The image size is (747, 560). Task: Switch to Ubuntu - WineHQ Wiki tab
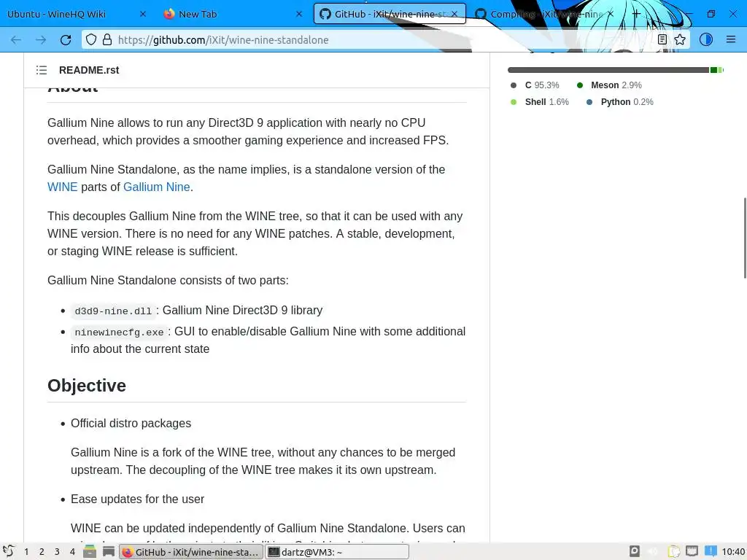76,14
